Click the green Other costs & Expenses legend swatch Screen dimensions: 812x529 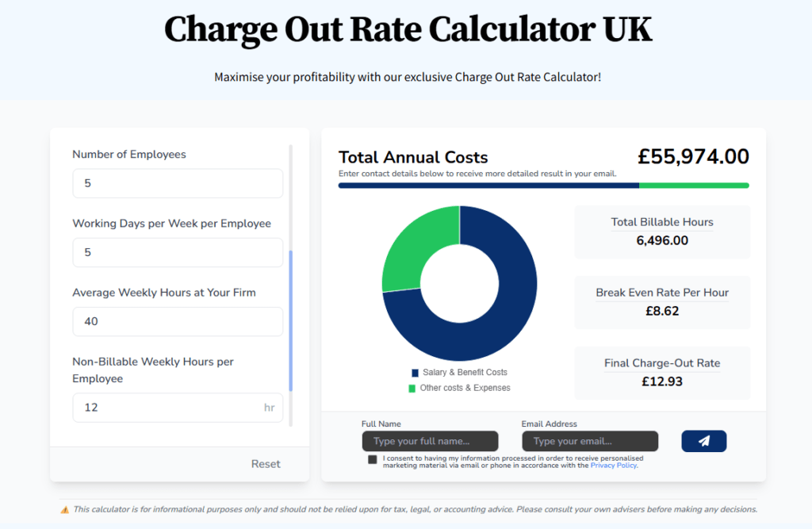412,387
